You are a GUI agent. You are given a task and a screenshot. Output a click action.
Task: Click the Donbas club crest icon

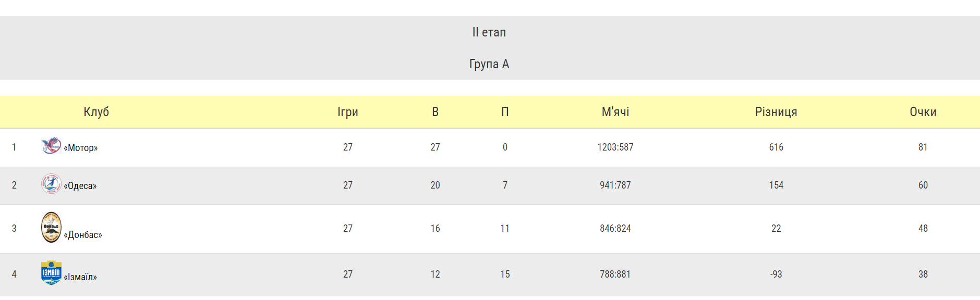tap(51, 227)
